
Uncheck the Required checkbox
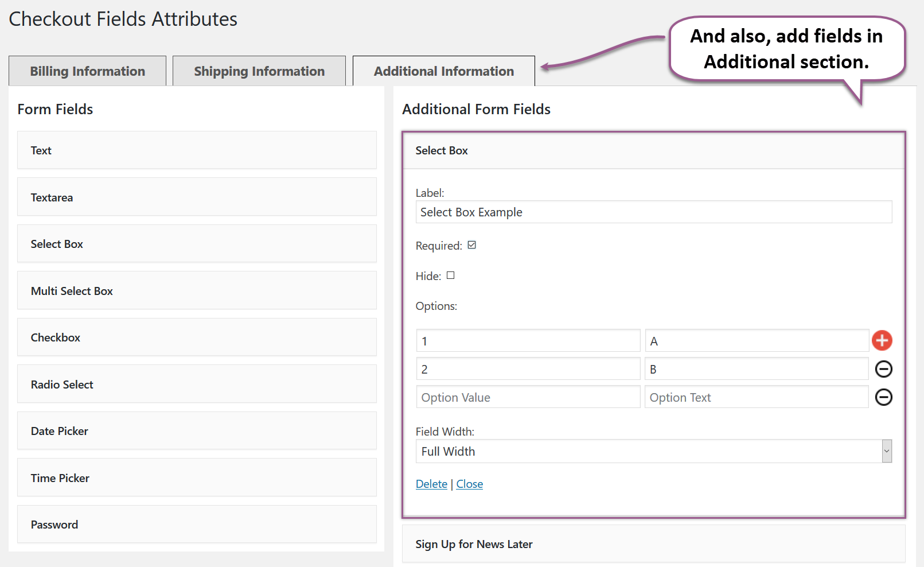(471, 245)
